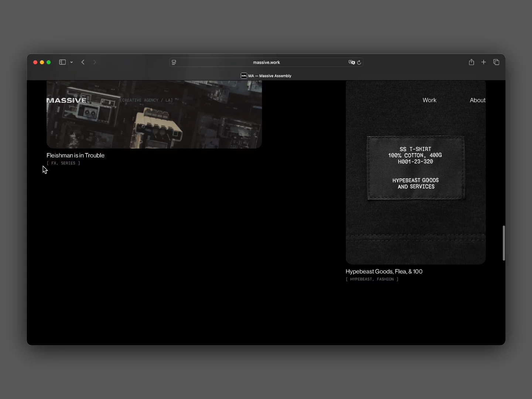Minimize the Safari window
Image resolution: width=532 pixels, height=399 pixels.
pyautogui.click(x=42, y=62)
